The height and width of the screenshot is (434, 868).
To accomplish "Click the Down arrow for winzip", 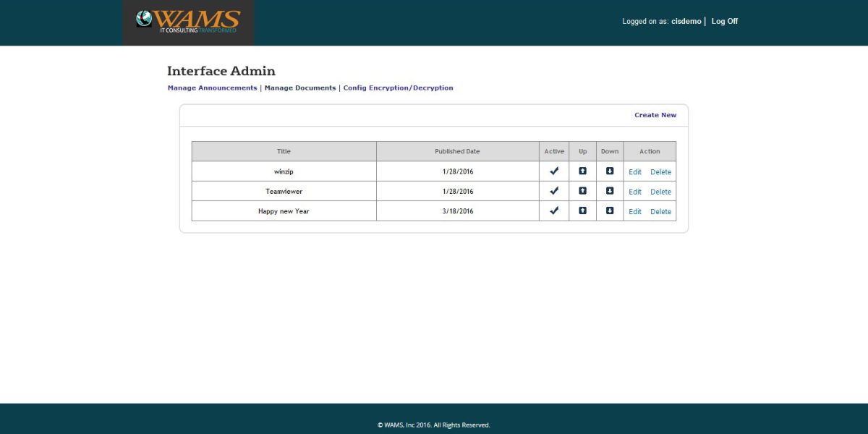I will point(610,171).
